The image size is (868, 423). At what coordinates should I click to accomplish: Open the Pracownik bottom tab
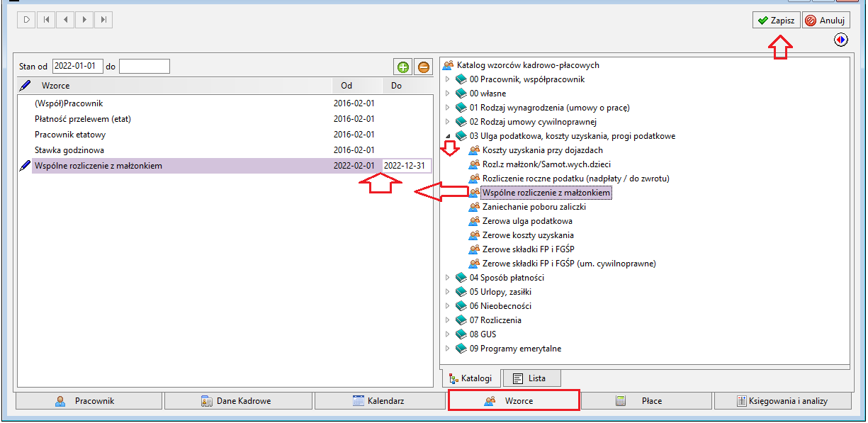tap(88, 401)
